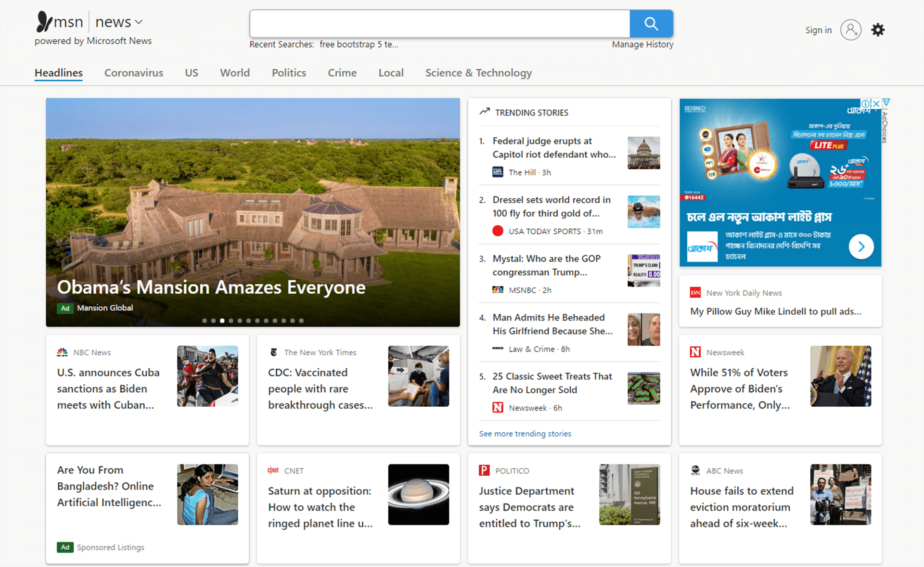This screenshot has width=924, height=567.
Task: Click the ad info icon
Action: (866, 103)
